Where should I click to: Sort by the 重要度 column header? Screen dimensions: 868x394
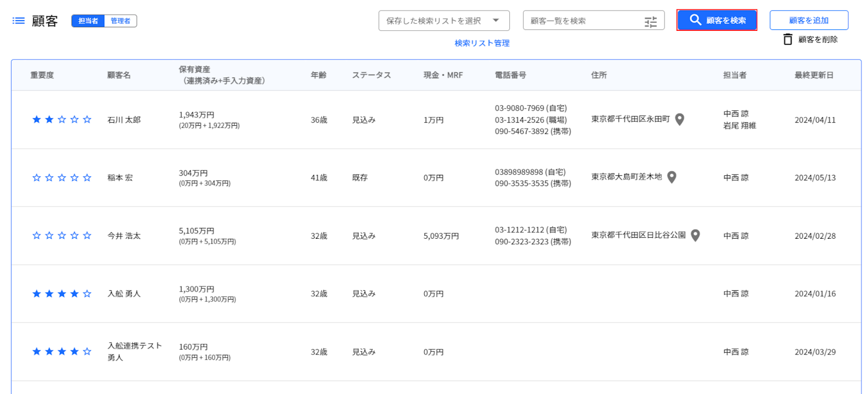pyautogui.click(x=42, y=75)
